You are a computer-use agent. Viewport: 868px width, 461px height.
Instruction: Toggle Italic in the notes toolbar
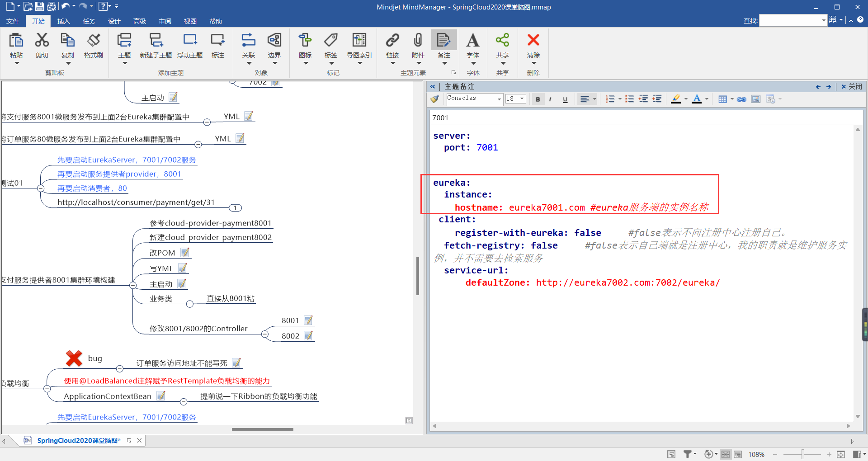(550, 99)
